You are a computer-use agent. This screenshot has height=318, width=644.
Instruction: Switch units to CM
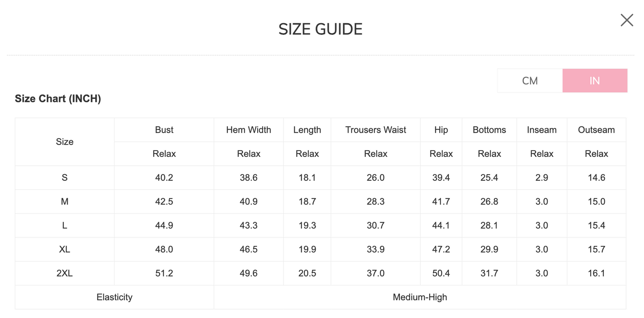coord(530,81)
